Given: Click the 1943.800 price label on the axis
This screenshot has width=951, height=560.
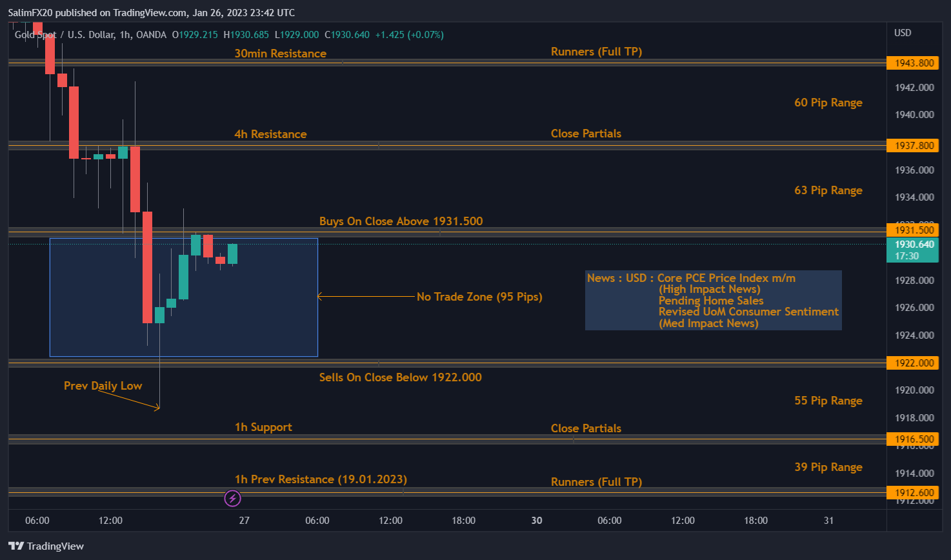Looking at the screenshot, I should 912,63.
